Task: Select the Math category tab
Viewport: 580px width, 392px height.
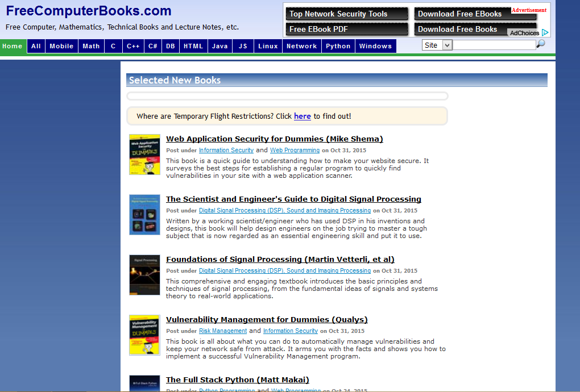Action: click(91, 46)
